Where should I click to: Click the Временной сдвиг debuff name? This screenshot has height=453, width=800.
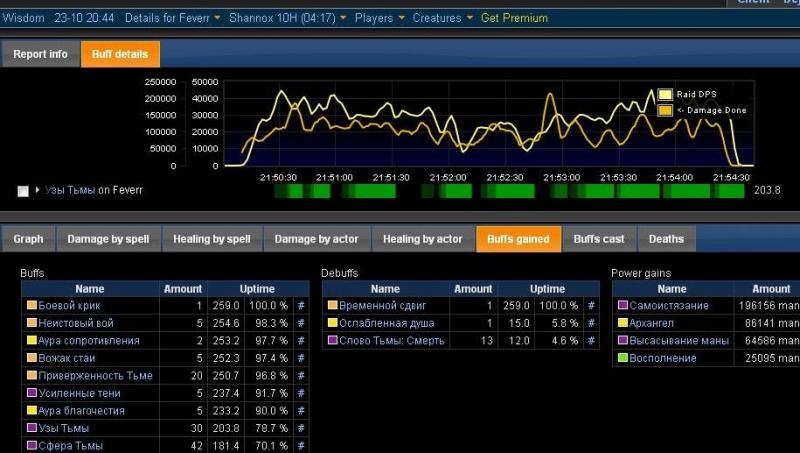pos(383,306)
